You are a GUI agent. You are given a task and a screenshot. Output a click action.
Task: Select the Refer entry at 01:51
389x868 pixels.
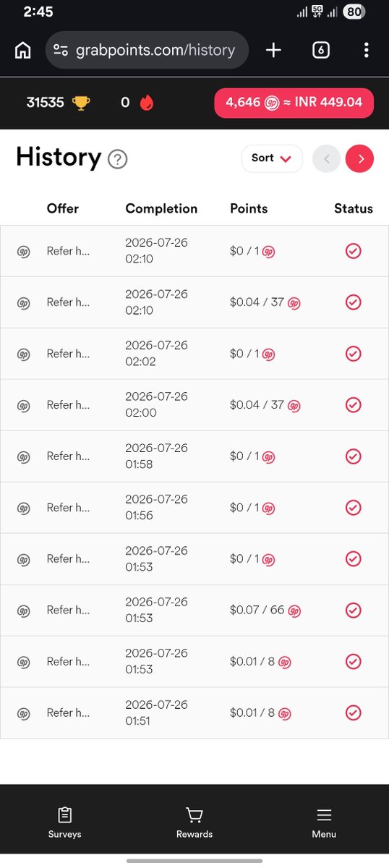click(194, 713)
